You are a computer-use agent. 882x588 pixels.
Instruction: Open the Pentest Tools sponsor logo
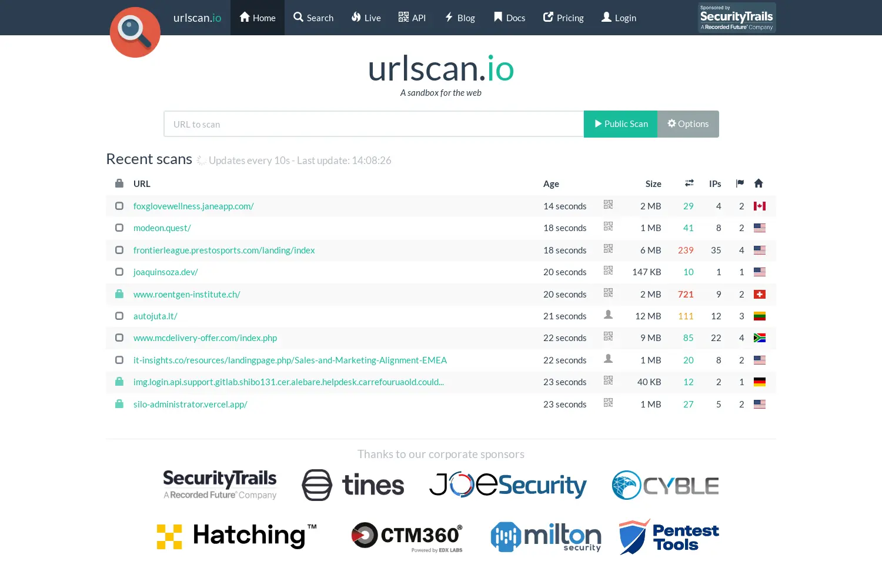(x=669, y=537)
